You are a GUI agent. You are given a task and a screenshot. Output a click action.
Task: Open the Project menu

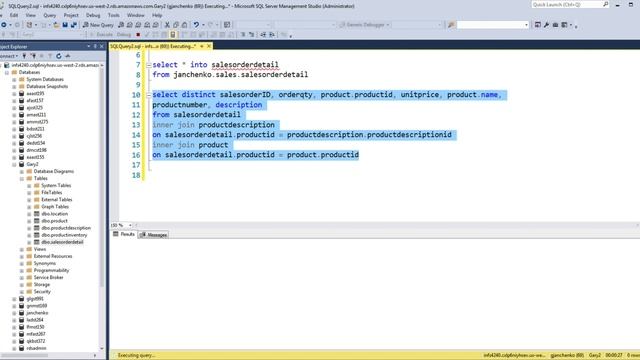point(71,15)
